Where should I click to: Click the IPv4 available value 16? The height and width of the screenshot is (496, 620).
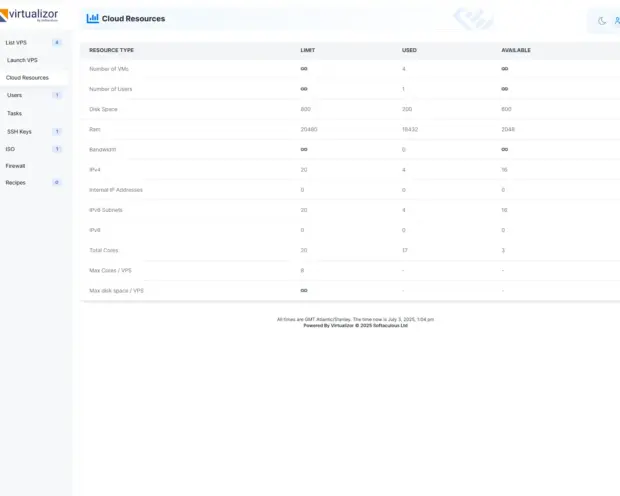(x=505, y=170)
